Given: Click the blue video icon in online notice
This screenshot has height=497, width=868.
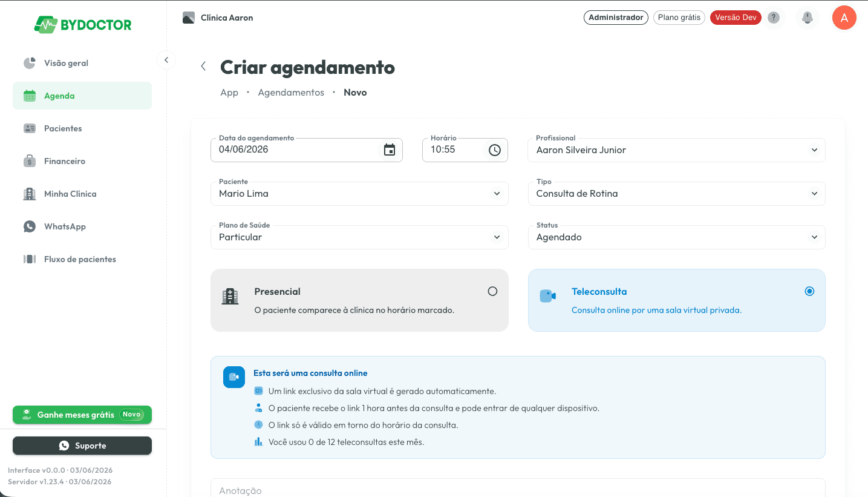Looking at the screenshot, I should pyautogui.click(x=234, y=377).
